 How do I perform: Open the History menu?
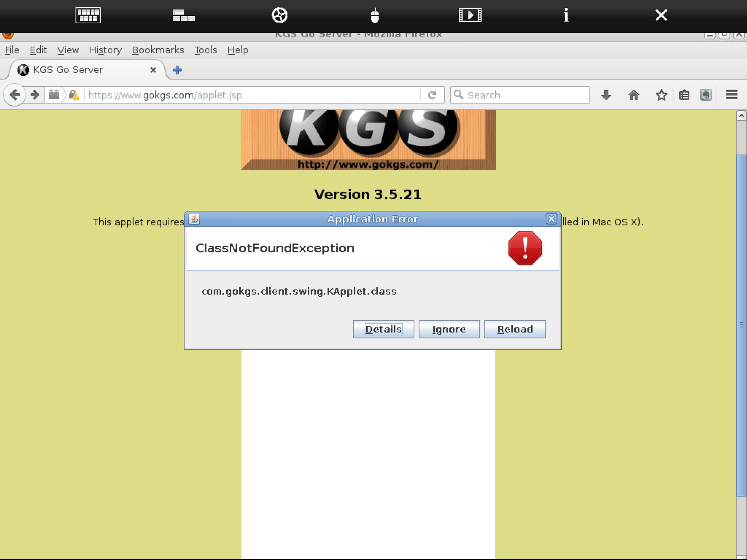[105, 50]
